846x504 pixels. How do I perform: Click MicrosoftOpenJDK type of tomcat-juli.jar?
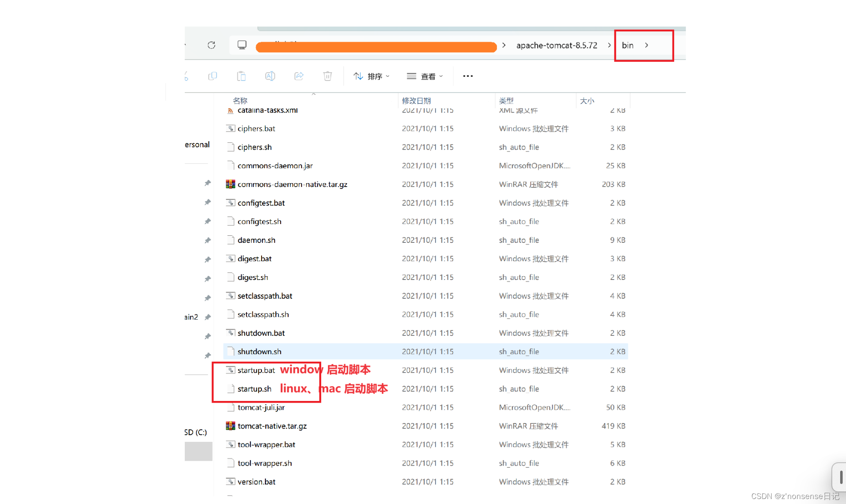coord(534,407)
